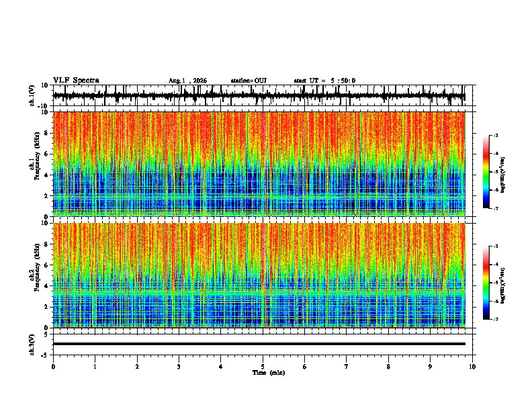
Task: Click the "6" minute tick label
Action: pyautogui.click(x=305, y=367)
